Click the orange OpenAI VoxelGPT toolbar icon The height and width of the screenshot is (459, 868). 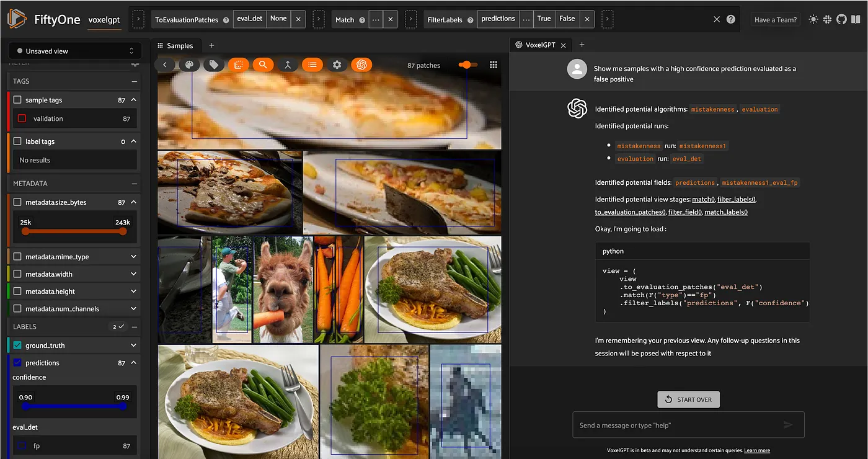(x=361, y=65)
